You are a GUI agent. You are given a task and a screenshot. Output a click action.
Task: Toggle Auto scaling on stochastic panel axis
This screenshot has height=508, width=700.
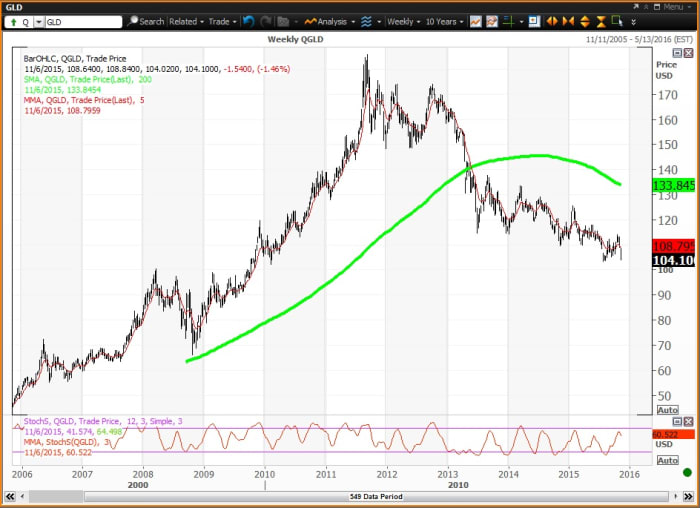tap(666, 460)
